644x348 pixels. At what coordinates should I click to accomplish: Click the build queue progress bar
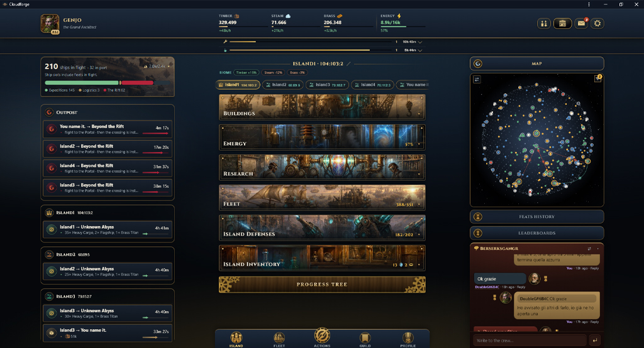tap(310, 41)
